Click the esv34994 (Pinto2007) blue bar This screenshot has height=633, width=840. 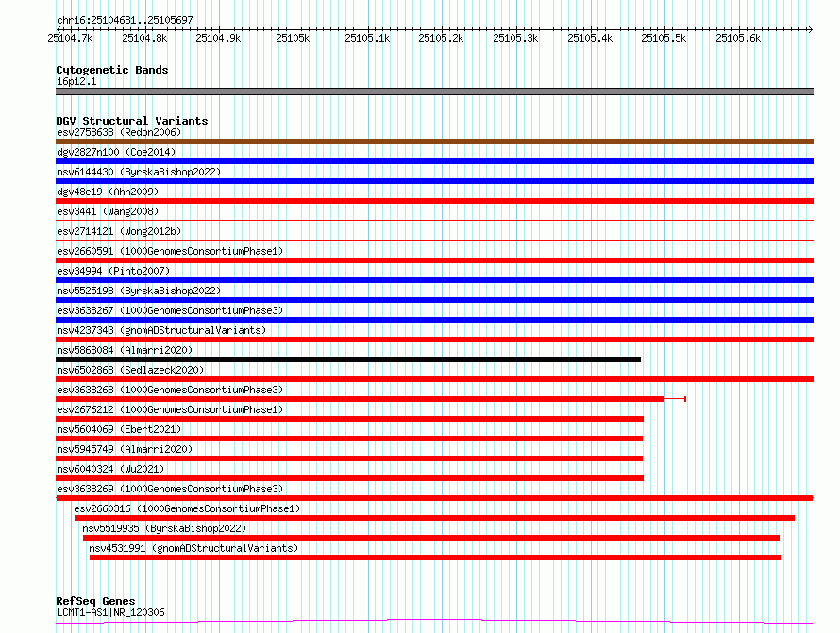(434, 280)
